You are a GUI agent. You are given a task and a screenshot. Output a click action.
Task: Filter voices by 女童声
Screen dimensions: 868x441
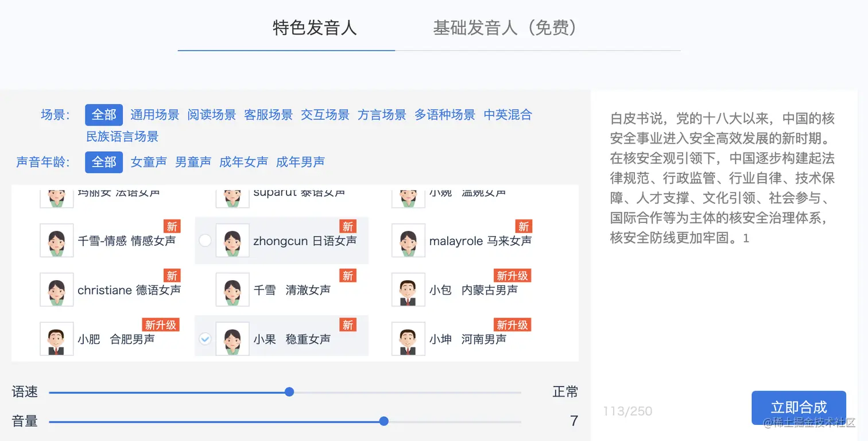[149, 162]
